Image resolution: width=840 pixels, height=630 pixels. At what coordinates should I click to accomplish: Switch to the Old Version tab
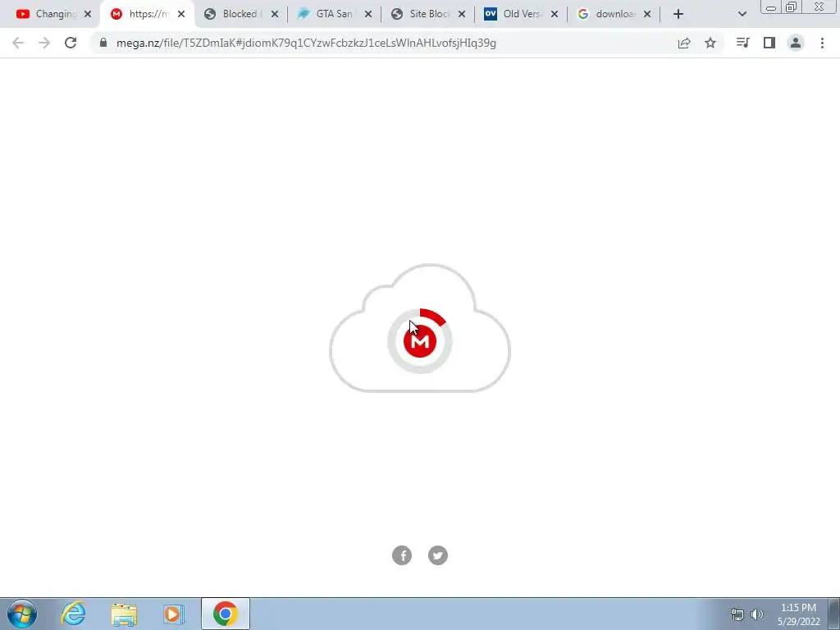519,14
